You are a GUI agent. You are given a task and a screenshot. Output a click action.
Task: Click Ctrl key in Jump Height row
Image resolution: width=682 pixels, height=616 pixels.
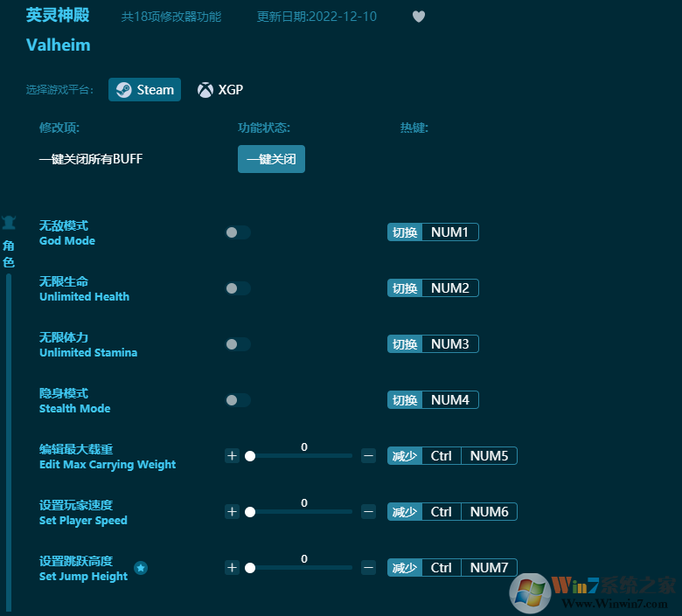441,568
